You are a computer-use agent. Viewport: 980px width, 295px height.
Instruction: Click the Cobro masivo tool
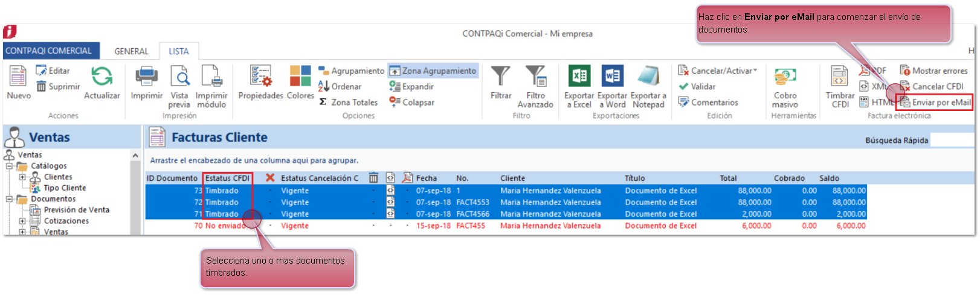[785, 87]
